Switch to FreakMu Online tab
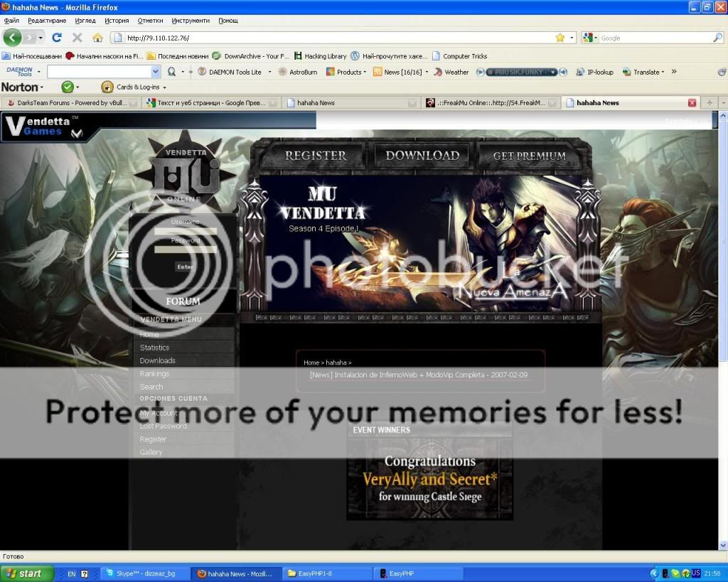The width and height of the screenshot is (728, 582). [491, 103]
